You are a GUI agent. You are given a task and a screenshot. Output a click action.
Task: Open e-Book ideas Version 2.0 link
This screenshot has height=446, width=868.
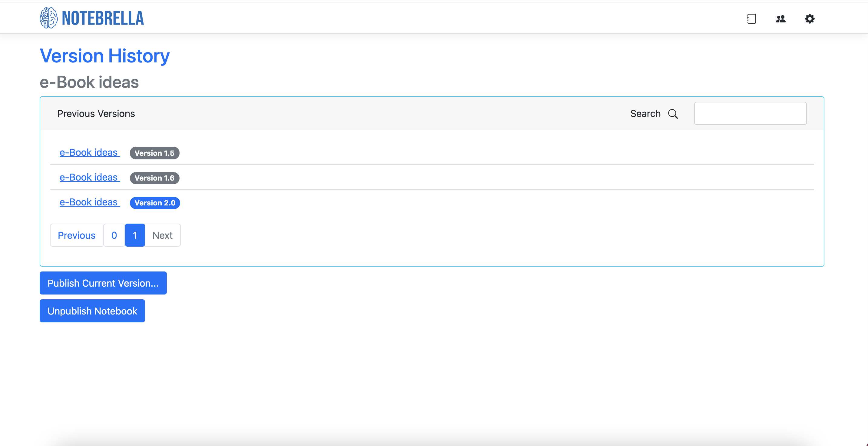coord(89,202)
